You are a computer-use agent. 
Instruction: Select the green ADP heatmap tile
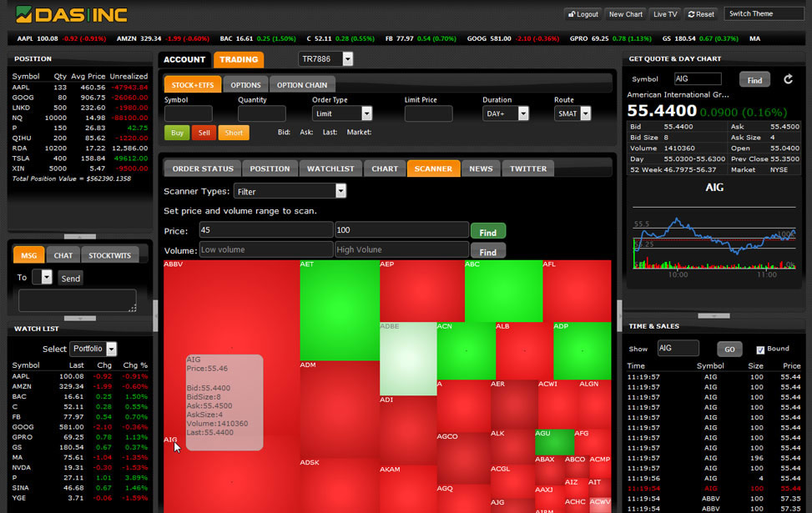[x=582, y=351]
